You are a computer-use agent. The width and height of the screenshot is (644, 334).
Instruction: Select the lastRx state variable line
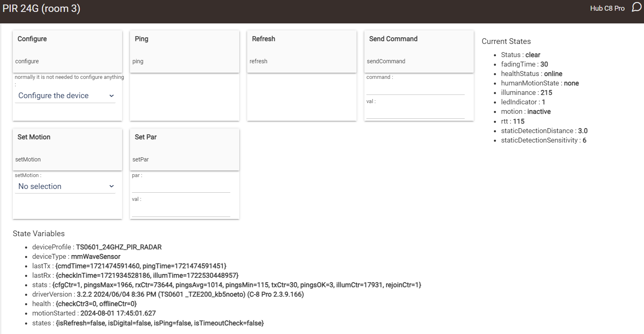[x=135, y=275]
